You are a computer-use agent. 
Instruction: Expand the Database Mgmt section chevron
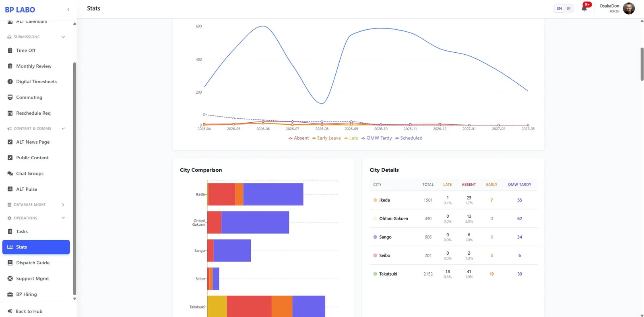[63, 205]
